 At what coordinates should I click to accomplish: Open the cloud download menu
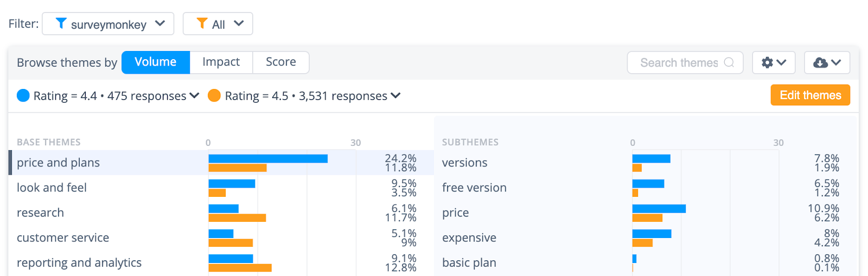(x=827, y=62)
